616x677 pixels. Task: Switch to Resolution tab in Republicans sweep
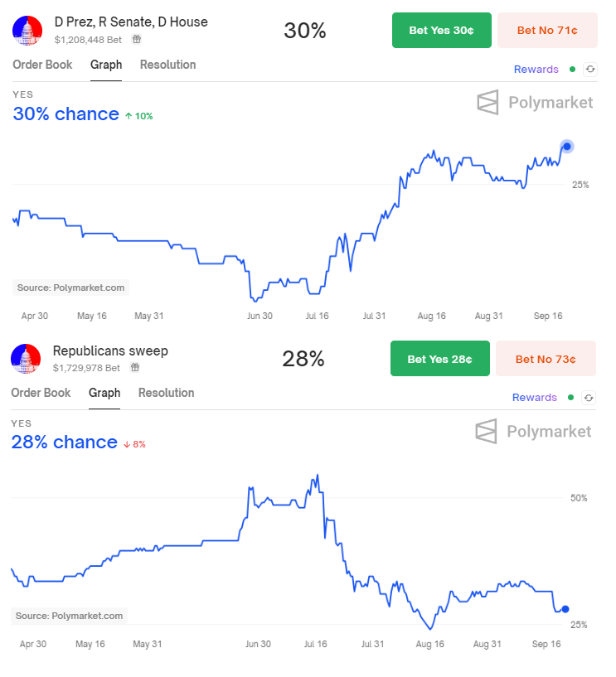167,393
